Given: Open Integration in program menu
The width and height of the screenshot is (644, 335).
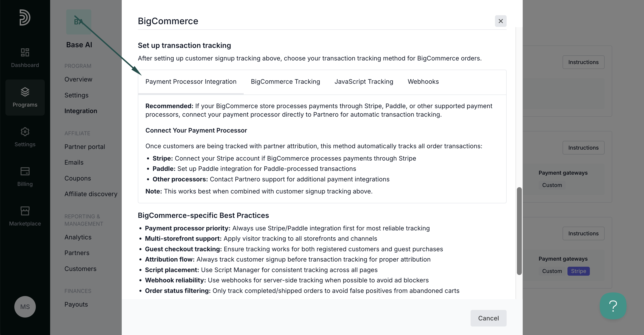Looking at the screenshot, I should click(81, 111).
